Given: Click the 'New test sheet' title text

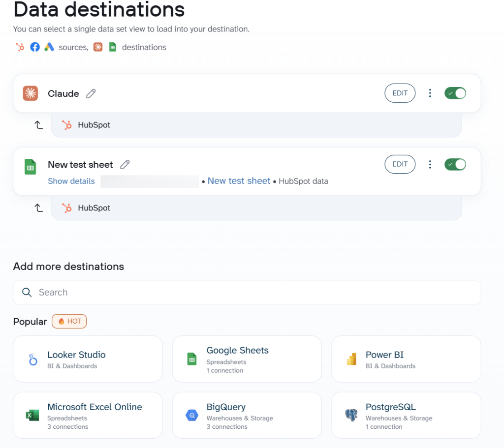Looking at the screenshot, I should [80, 164].
